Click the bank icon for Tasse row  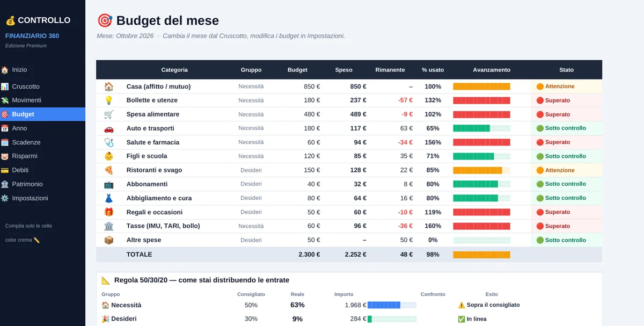(108, 226)
